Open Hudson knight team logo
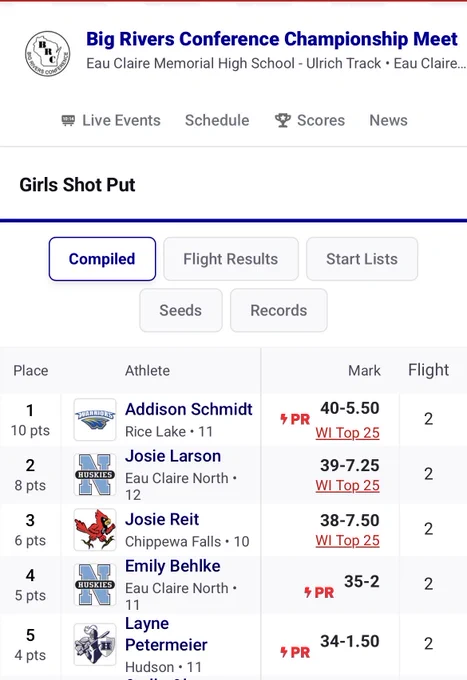Viewport: 467px width, 680px height. [x=95, y=644]
